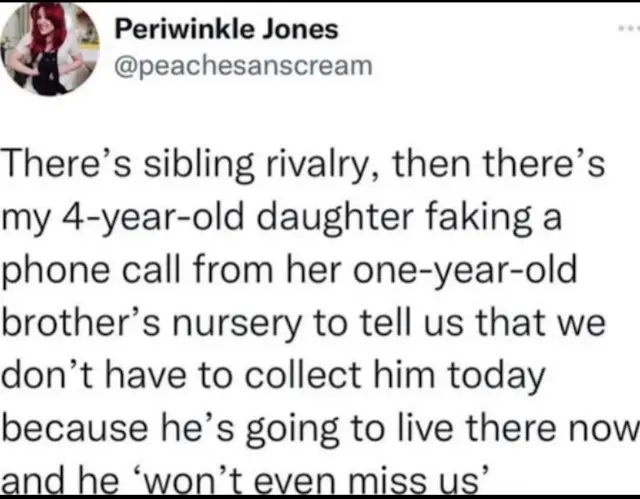Image resolution: width=640 pixels, height=499 pixels.
Task: Click Periwinkle Jones' profile avatar
Action: pos(49,50)
